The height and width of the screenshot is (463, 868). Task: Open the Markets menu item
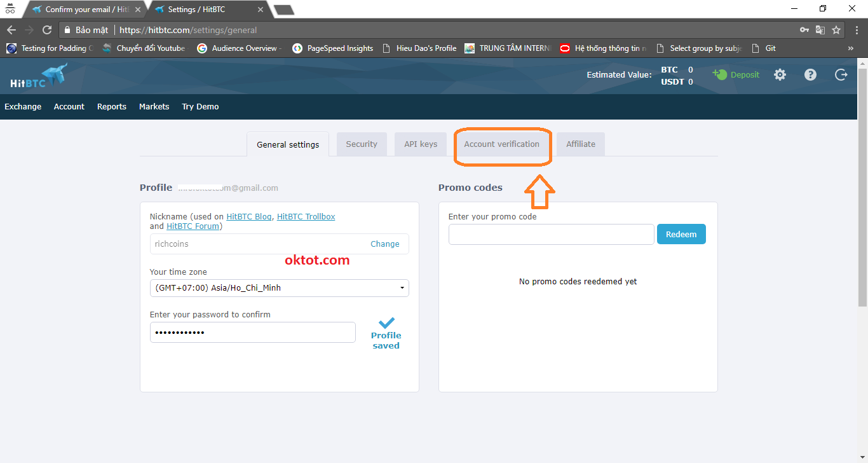point(154,107)
